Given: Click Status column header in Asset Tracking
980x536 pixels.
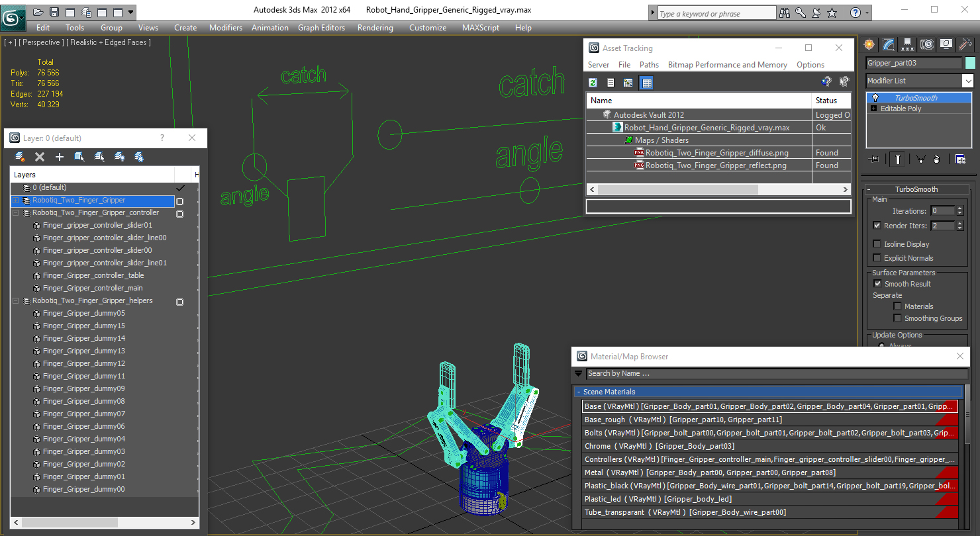Looking at the screenshot, I should click(x=832, y=101).
